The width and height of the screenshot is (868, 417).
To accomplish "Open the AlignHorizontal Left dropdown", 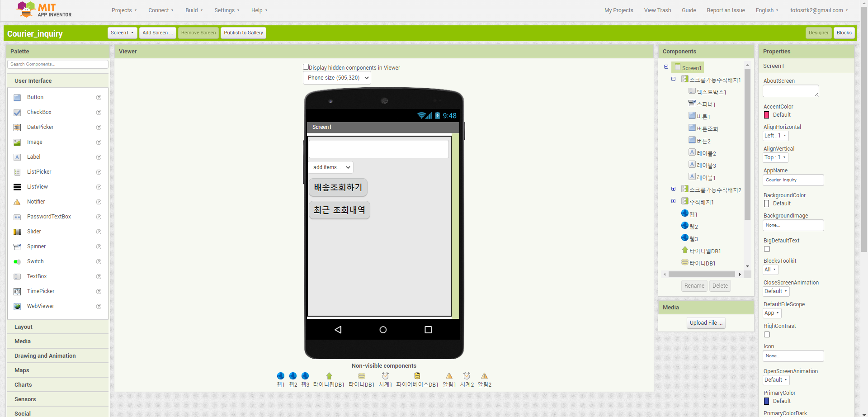I will (x=775, y=136).
